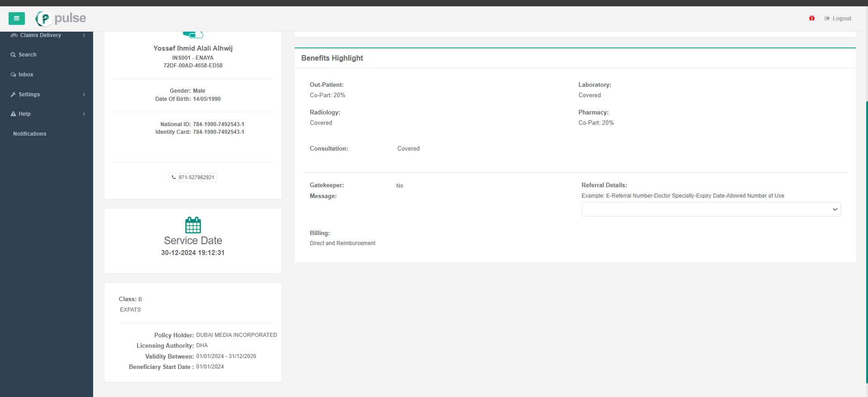868x397 pixels.
Task: Click the chat bubbles icon beside Inbox
Action: pyautogui.click(x=13, y=75)
